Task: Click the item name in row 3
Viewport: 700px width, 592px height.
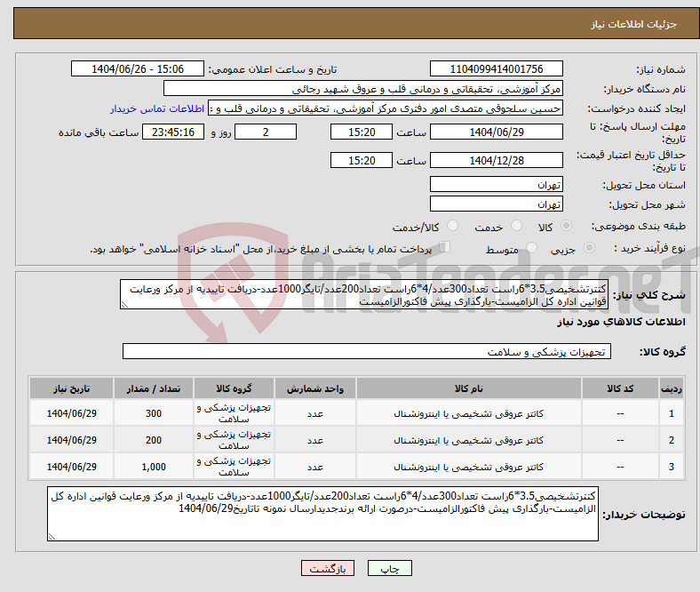Action: (469, 467)
